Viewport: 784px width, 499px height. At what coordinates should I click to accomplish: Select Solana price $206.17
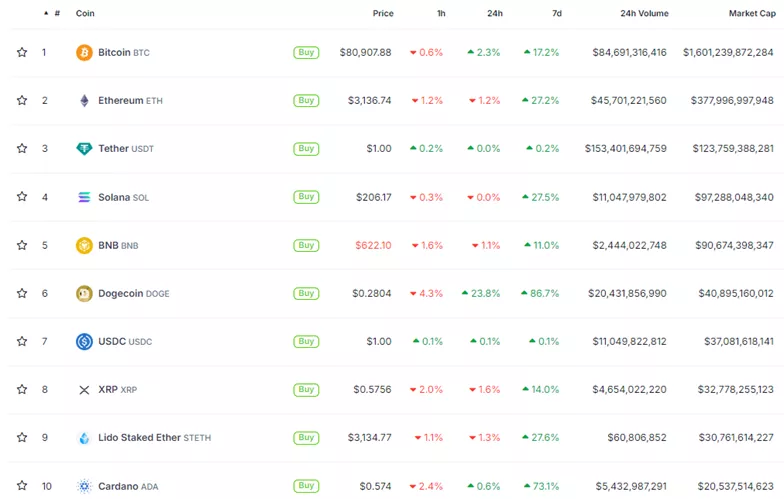[374, 197]
